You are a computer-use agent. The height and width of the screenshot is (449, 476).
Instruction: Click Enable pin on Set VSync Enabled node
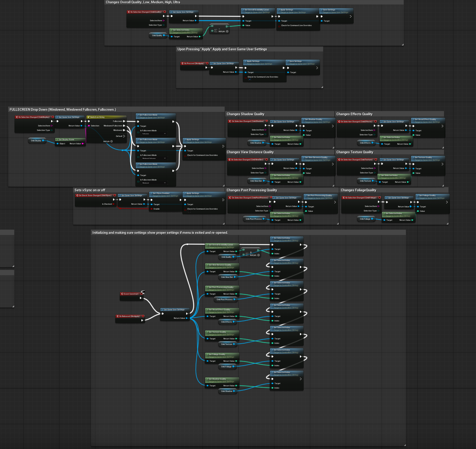151,209
